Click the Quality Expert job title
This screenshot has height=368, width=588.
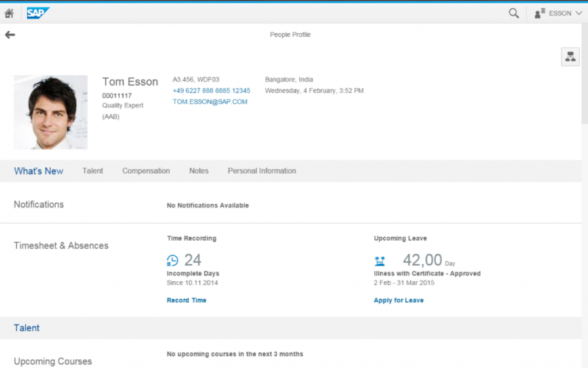coord(123,105)
